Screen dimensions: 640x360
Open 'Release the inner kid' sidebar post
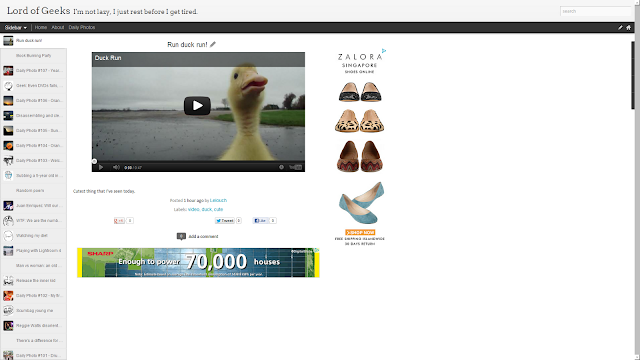(33, 280)
